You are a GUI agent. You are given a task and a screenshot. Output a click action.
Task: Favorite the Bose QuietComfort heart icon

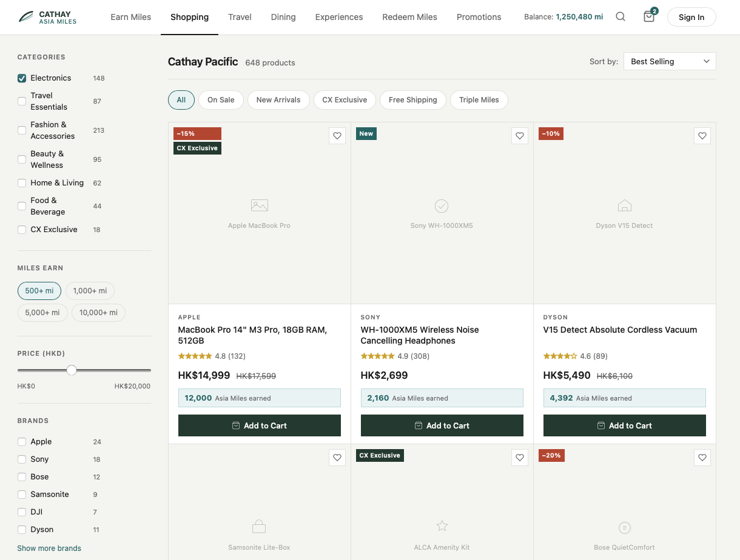coord(702,458)
